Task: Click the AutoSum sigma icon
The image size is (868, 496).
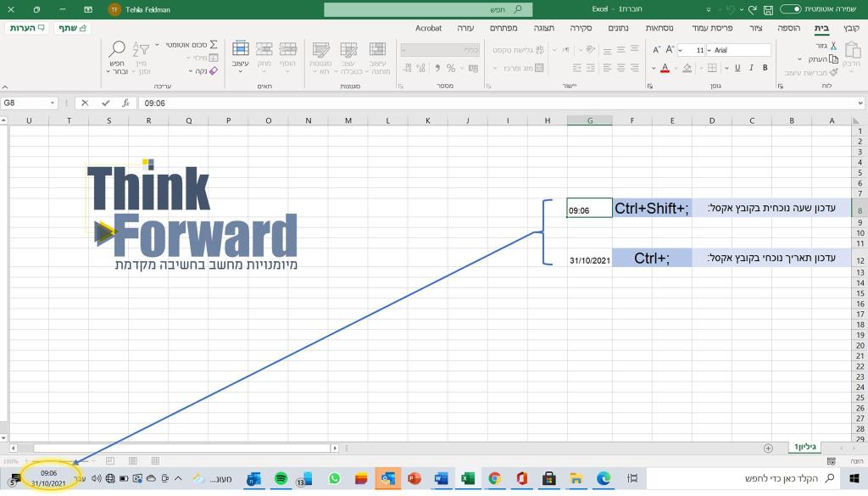Action: (214, 45)
